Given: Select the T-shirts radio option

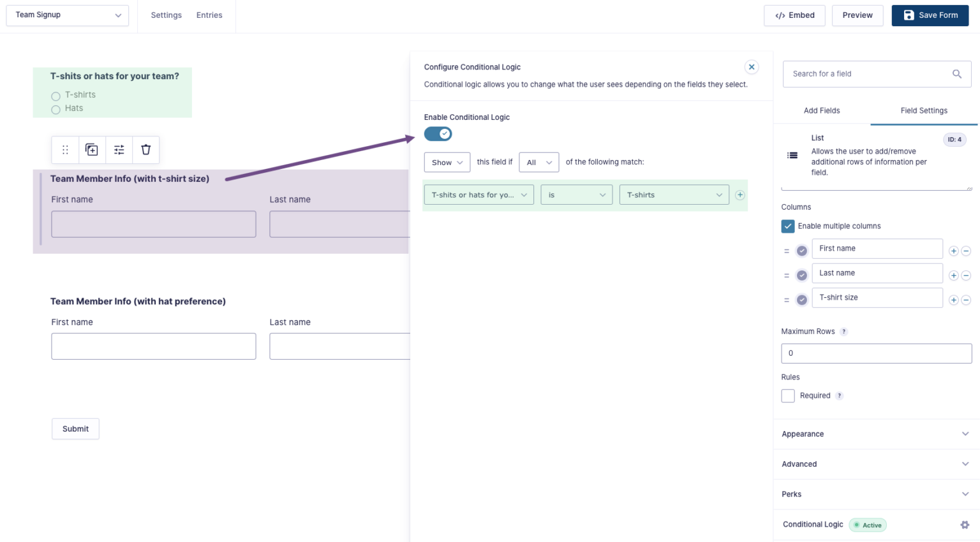Looking at the screenshot, I should [x=56, y=96].
